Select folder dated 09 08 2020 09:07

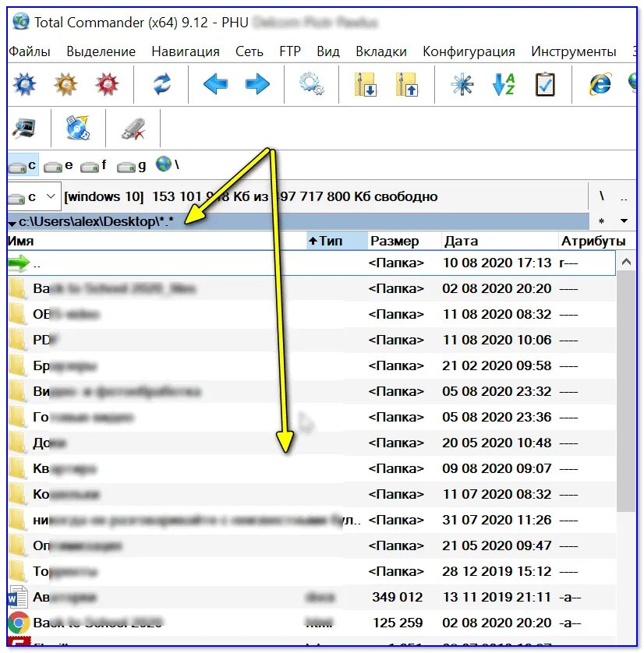pos(311,468)
